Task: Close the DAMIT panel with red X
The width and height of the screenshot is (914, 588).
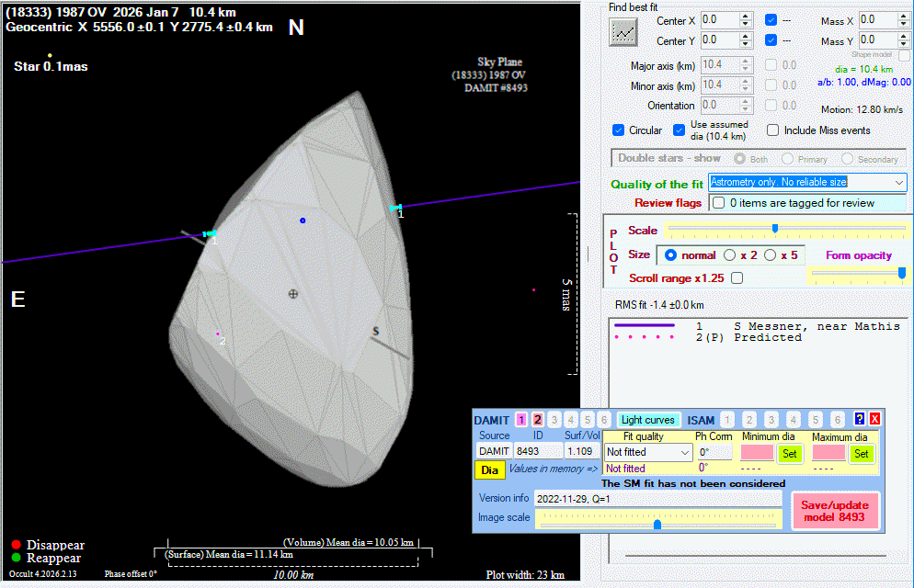Action: point(874,420)
